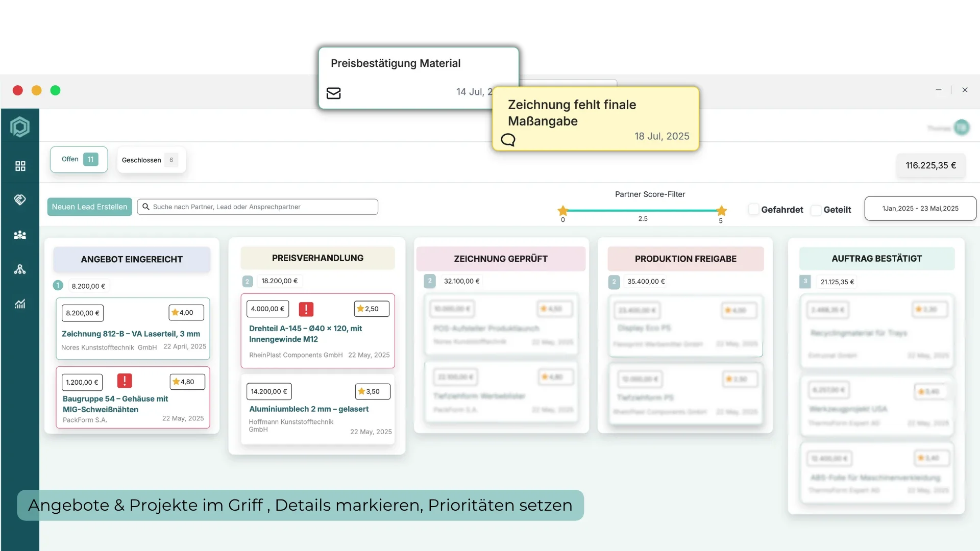Open the analytics chart icon in sidebar
The height and width of the screenshot is (551, 980).
(20, 304)
